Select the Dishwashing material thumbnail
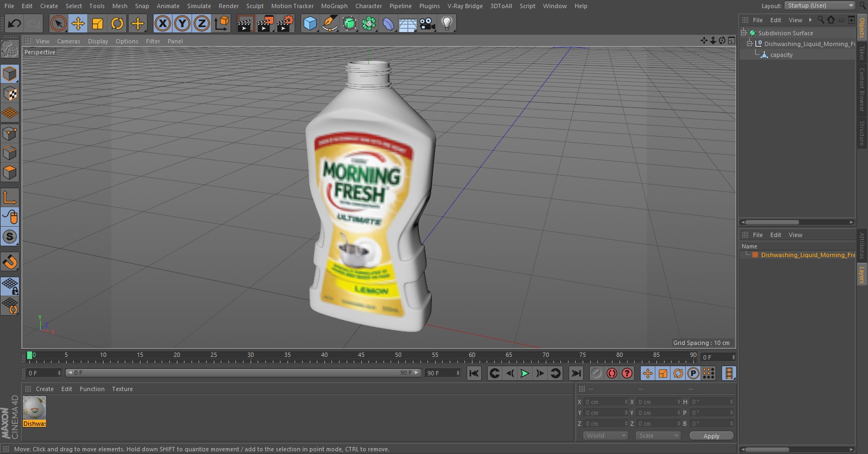868x454 pixels. point(35,407)
